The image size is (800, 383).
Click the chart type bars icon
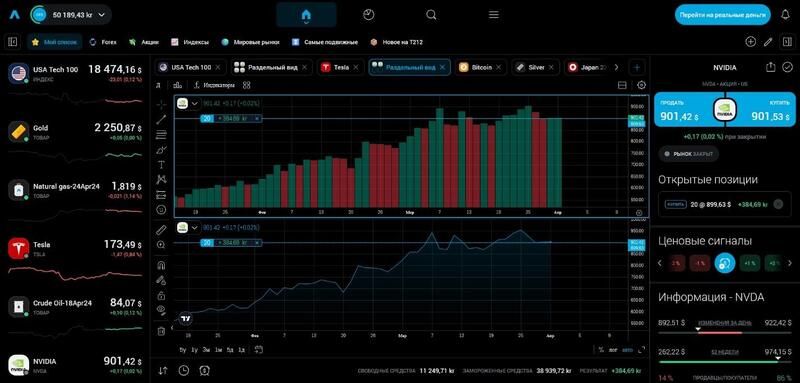(178, 85)
